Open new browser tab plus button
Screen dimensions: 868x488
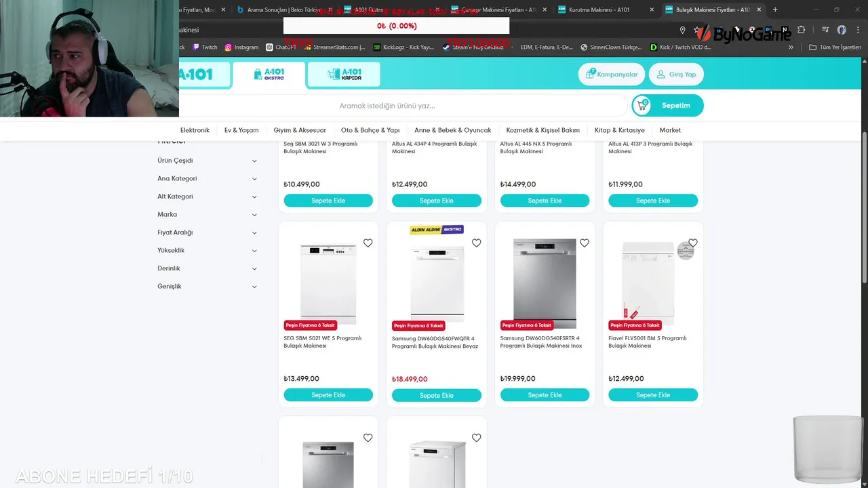tap(775, 9)
